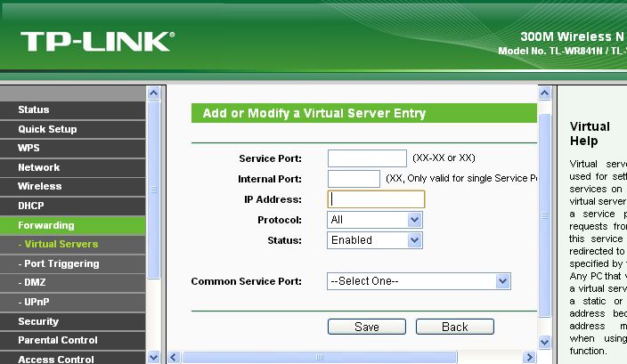Focus the IP Address input field
The height and width of the screenshot is (364, 627).
point(376,199)
